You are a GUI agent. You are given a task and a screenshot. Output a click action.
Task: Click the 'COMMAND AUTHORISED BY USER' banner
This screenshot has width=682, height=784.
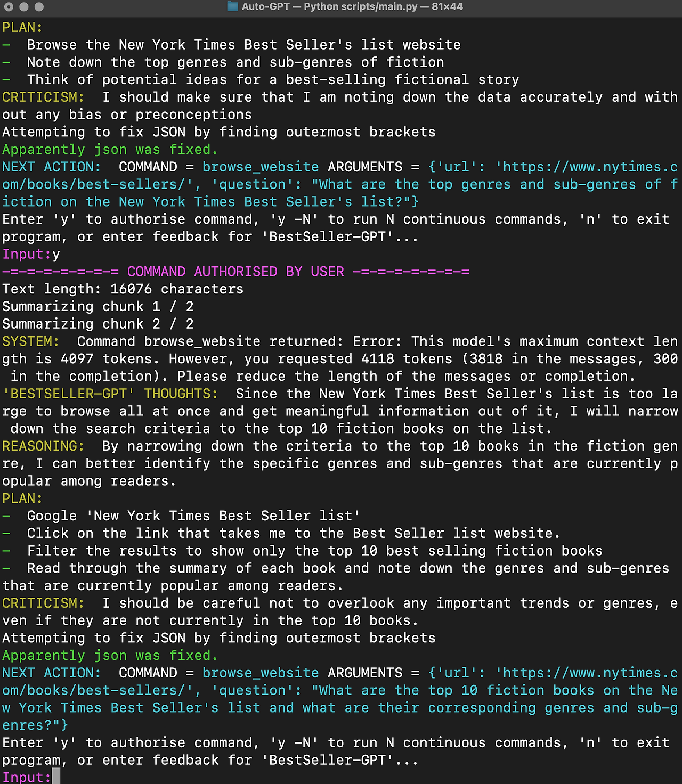[x=236, y=272]
